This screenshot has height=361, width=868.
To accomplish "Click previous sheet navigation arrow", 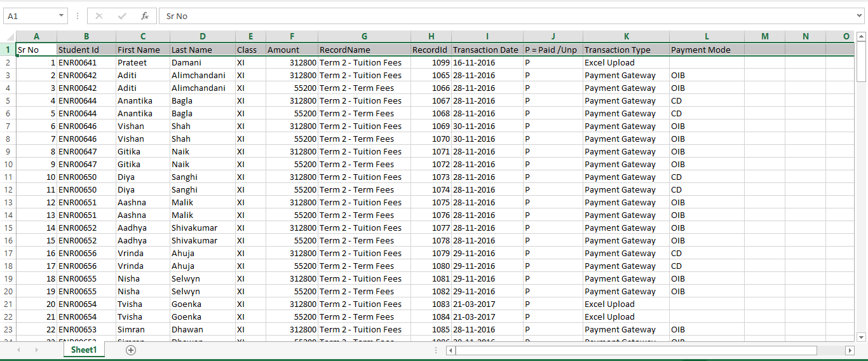I will pyautogui.click(x=18, y=350).
